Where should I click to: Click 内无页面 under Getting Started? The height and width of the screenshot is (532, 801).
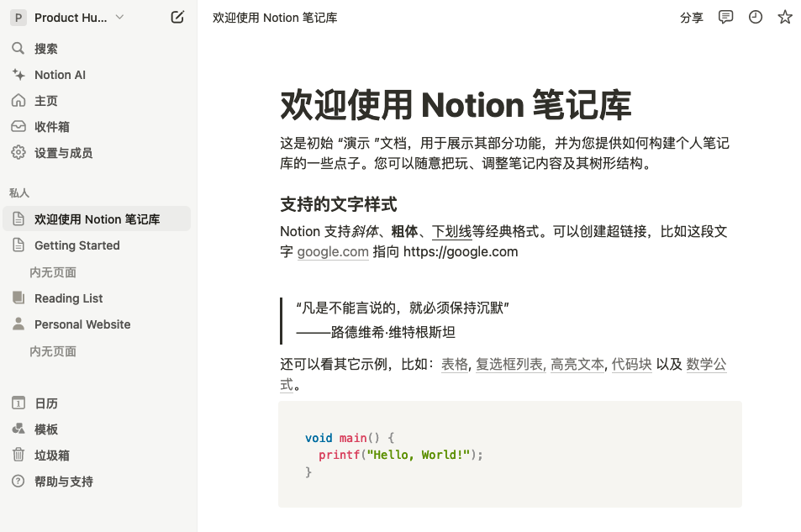pyautogui.click(x=53, y=271)
